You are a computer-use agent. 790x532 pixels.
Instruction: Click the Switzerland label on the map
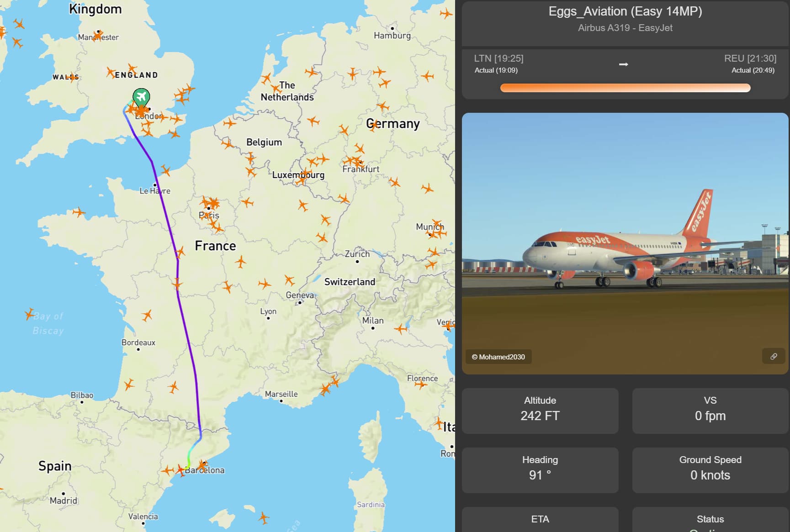[x=350, y=282]
